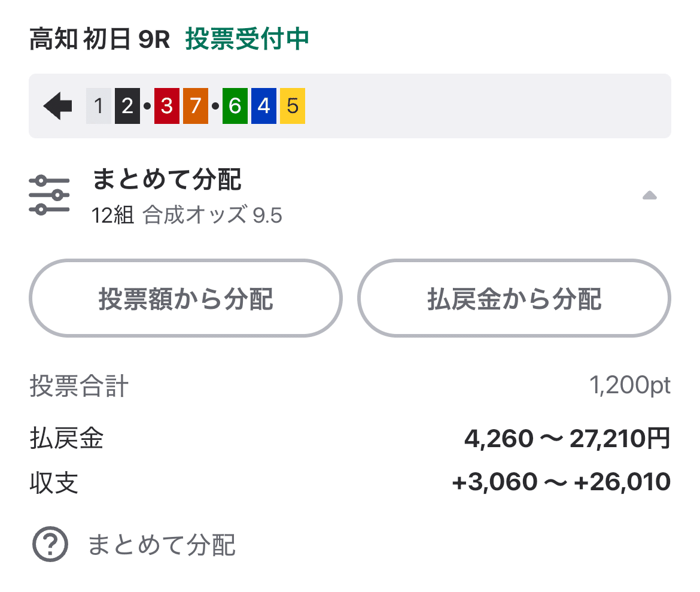Toggle horse number 4 blue chip
Image resolution: width=700 pixels, height=592 pixels.
[x=264, y=105]
